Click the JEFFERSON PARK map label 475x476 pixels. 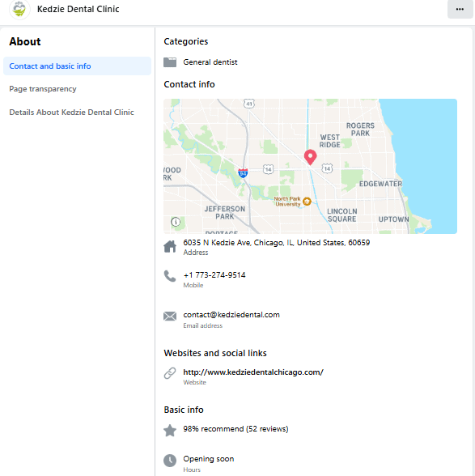[x=225, y=212]
